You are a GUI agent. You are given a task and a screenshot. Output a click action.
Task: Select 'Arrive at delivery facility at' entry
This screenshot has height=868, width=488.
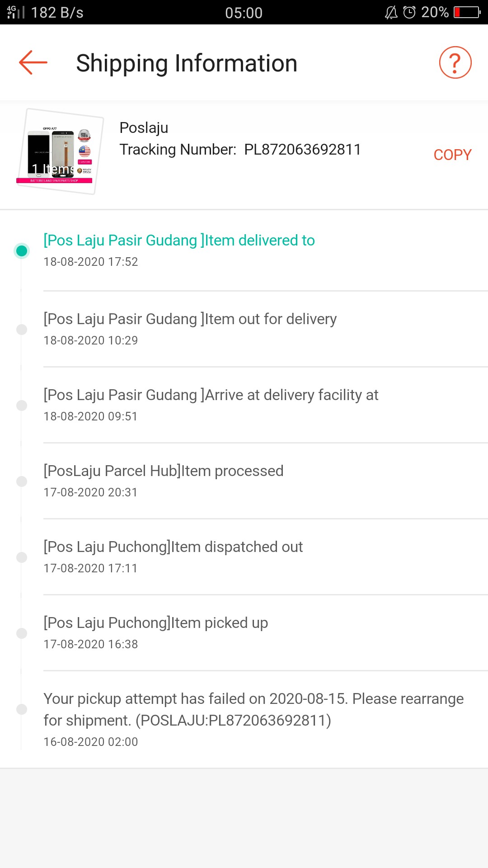click(x=211, y=395)
